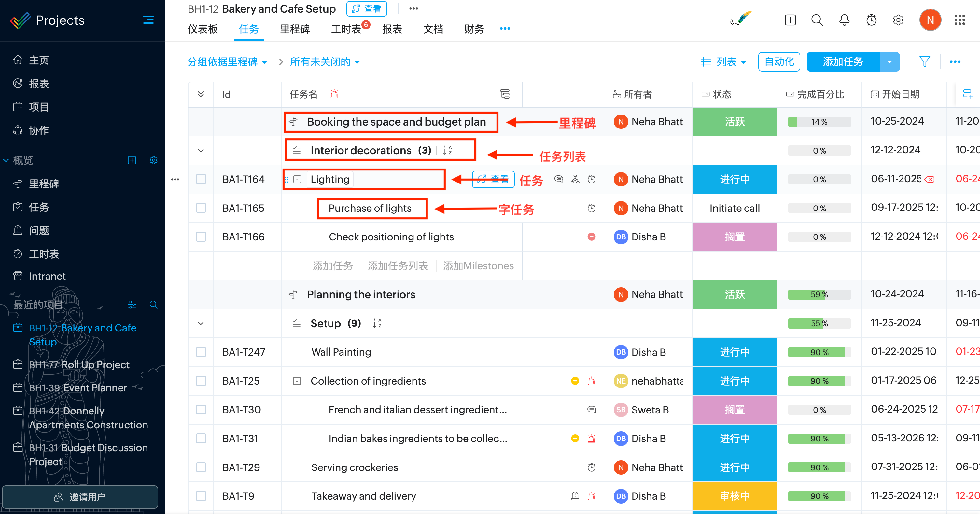This screenshot has height=514, width=980.
Task: Collapse the Setup (9) task list chevron
Action: [x=201, y=323]
